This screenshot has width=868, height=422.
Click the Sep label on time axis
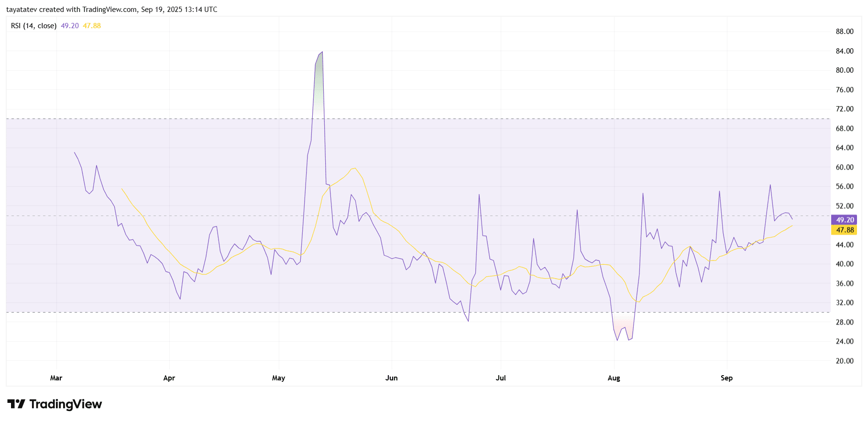(726, 378)
